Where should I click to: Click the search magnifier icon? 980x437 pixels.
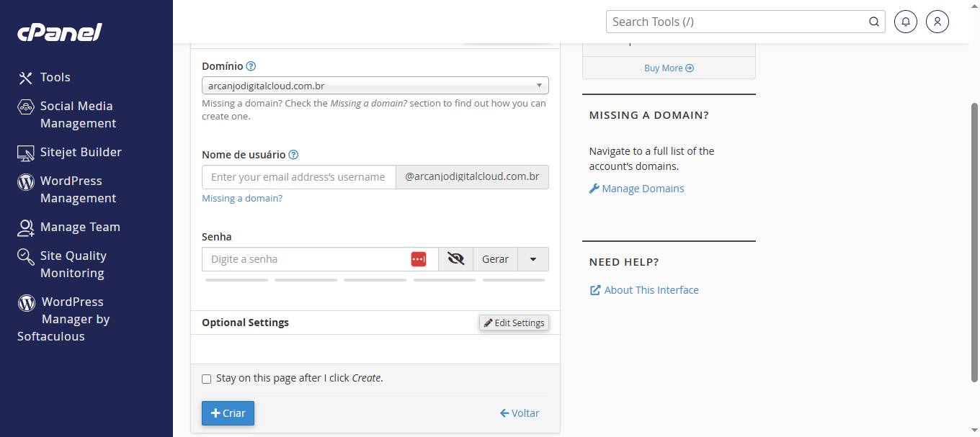(874, 22)
